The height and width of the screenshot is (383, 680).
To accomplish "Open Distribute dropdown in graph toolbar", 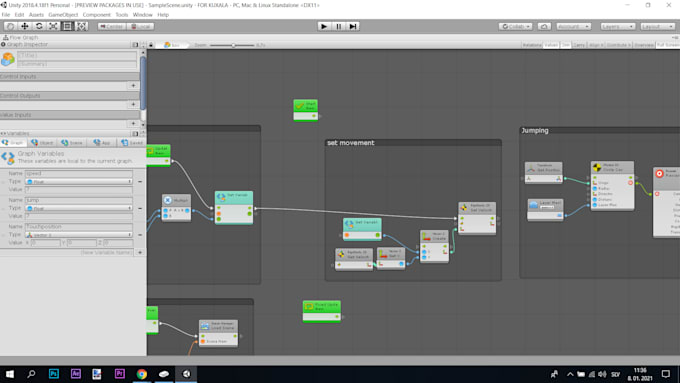I will coord(619,45).
